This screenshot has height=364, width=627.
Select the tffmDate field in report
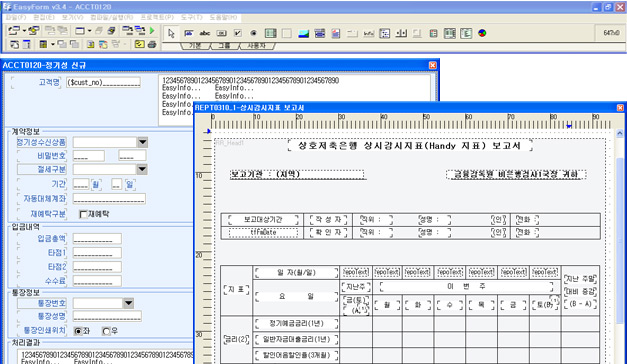[x=264, y=232]
